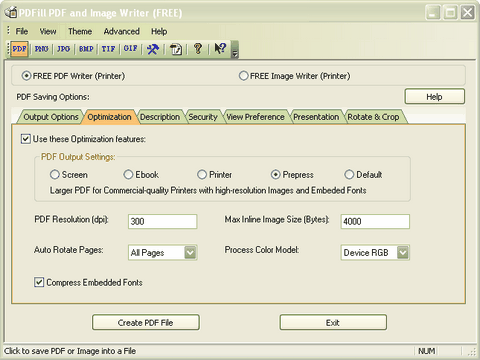Minimize the PDFill window
Viewport: 480px width, 360px height.
(433, 13)
